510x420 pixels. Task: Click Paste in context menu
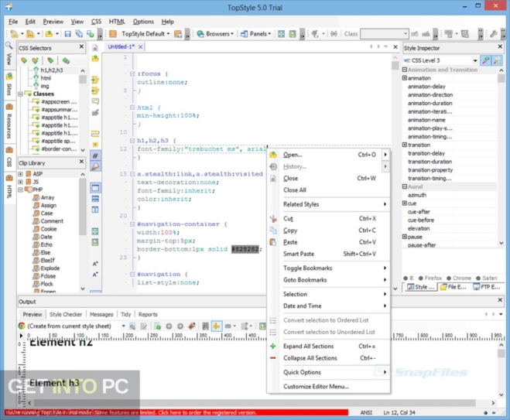[328, 242]
